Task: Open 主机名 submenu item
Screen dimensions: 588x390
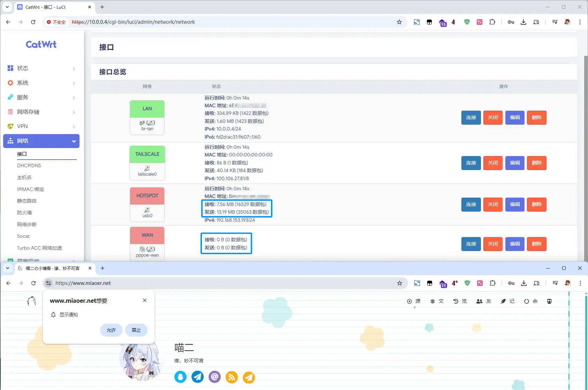Action: click(24, 177)
